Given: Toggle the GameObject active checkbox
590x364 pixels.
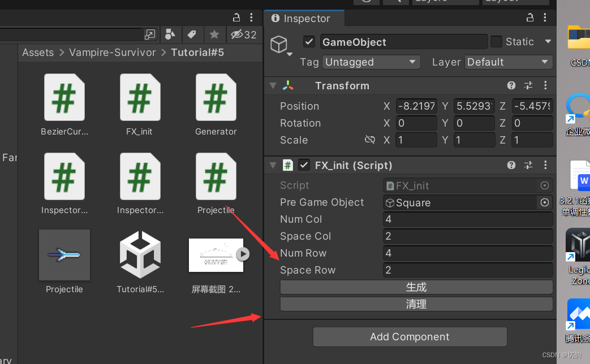Looking at the screenshot, I should (309, 41).
